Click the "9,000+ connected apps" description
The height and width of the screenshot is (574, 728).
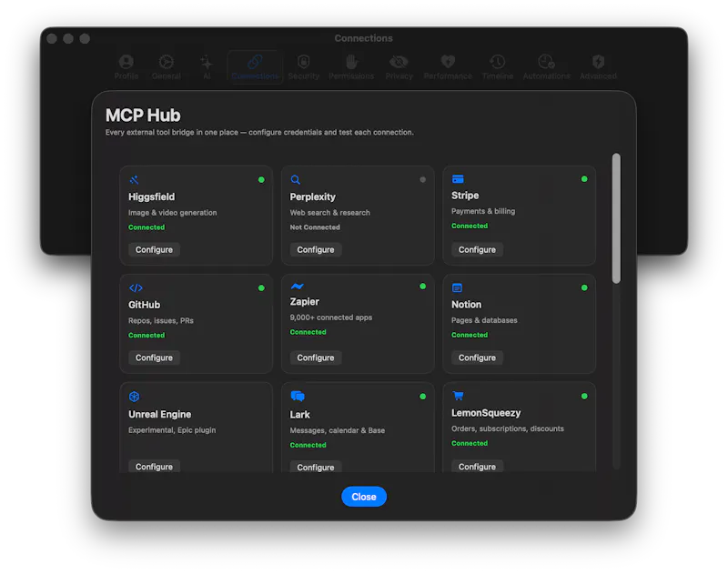pos(331,317)
